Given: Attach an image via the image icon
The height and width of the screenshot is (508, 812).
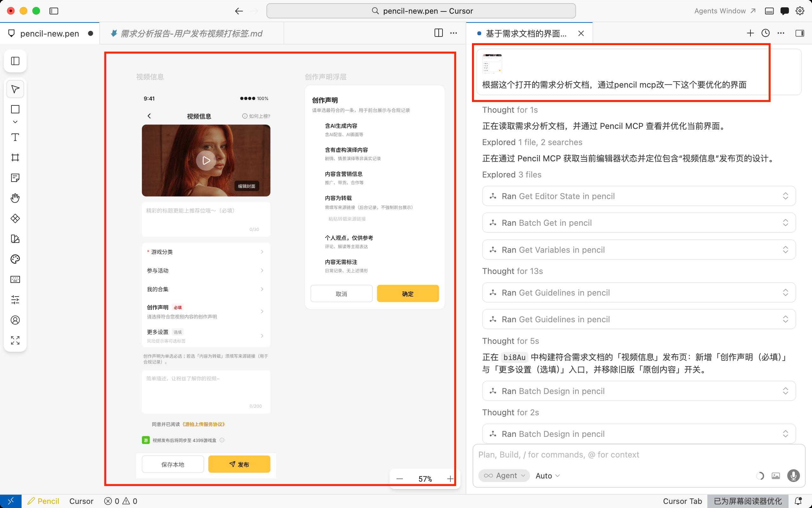Looking at the screenshot, I should pos(776,475).
